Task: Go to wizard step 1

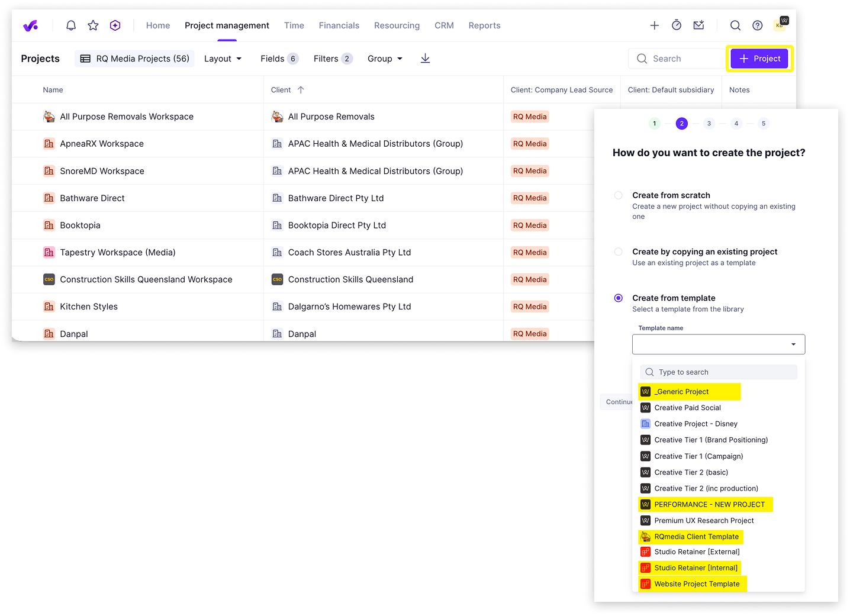Action: (655, 124)
